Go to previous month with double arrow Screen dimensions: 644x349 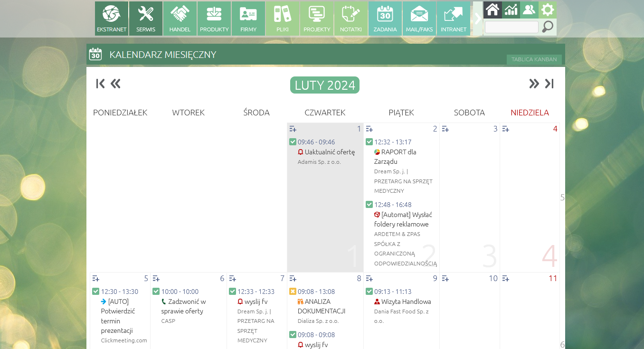click(x=115, y=84)
